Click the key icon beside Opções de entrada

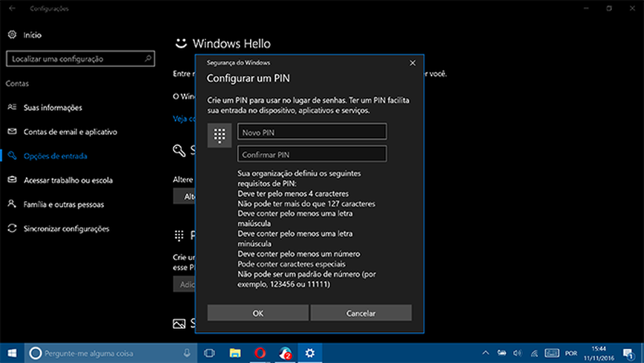12,155
